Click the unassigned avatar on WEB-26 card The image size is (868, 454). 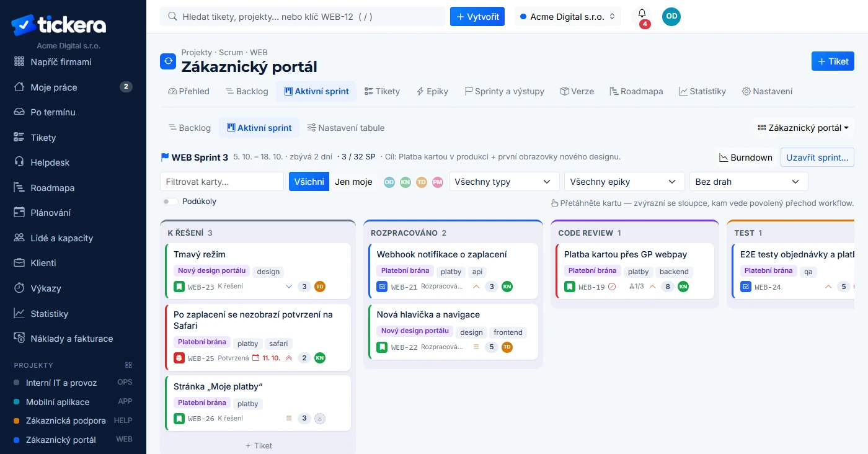[320, 419]
